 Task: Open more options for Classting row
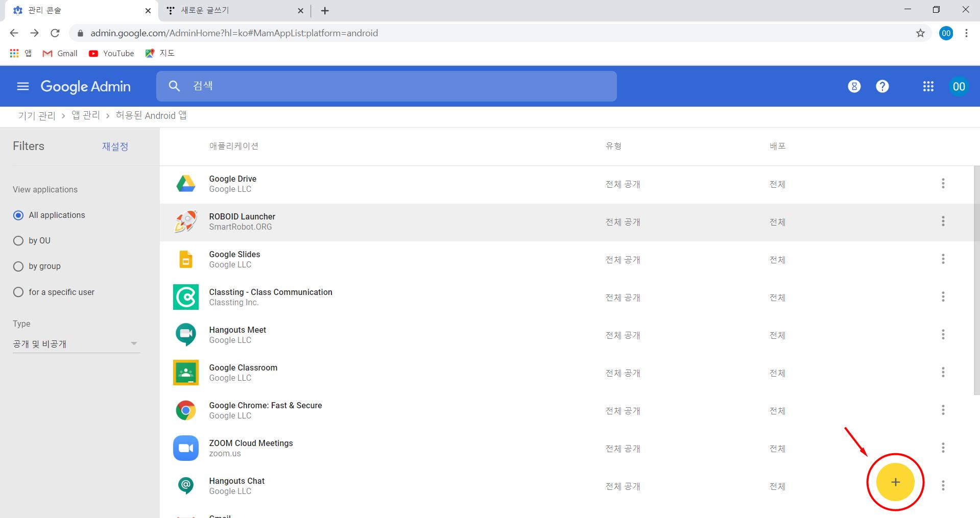[x=943, y=297]
